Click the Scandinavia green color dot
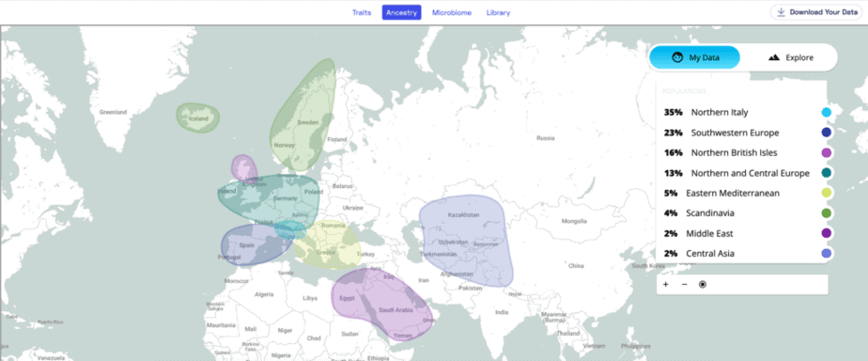 (x=827, y=213)
